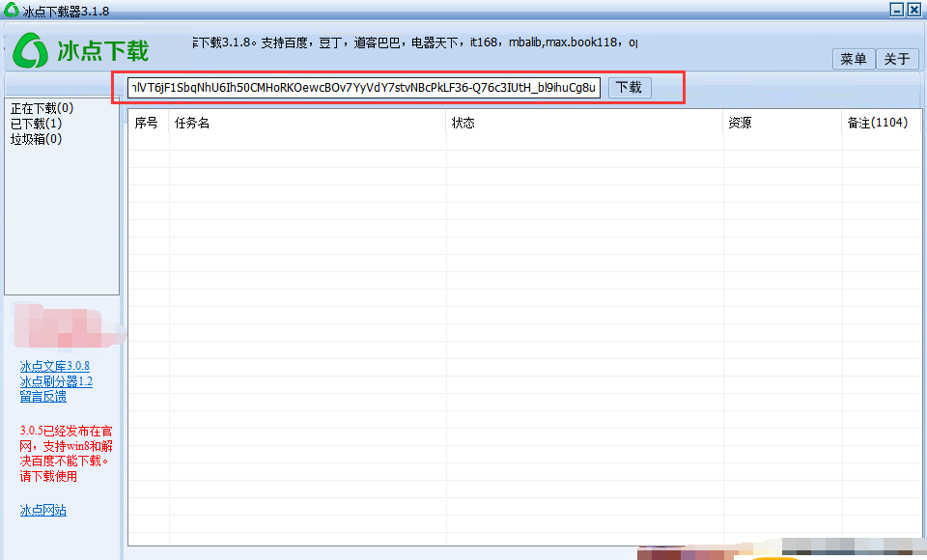This screenshot has width=927, height=560.
Task: Close the 冰点下载器 window
Action: 914,10
